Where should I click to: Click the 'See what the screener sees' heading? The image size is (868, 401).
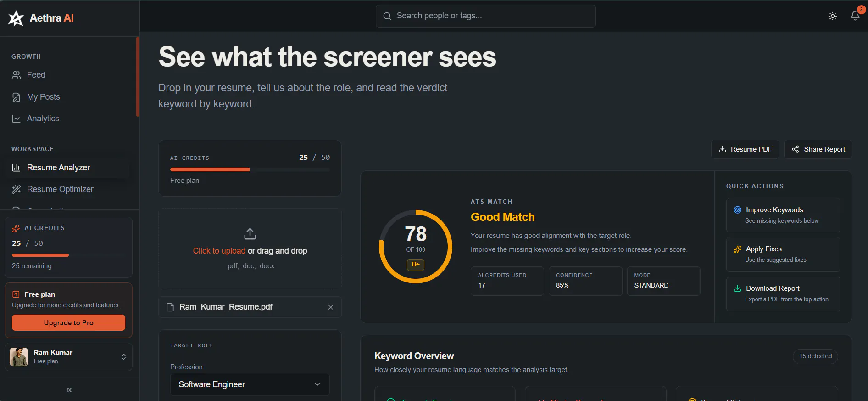[x=328, y=57]
